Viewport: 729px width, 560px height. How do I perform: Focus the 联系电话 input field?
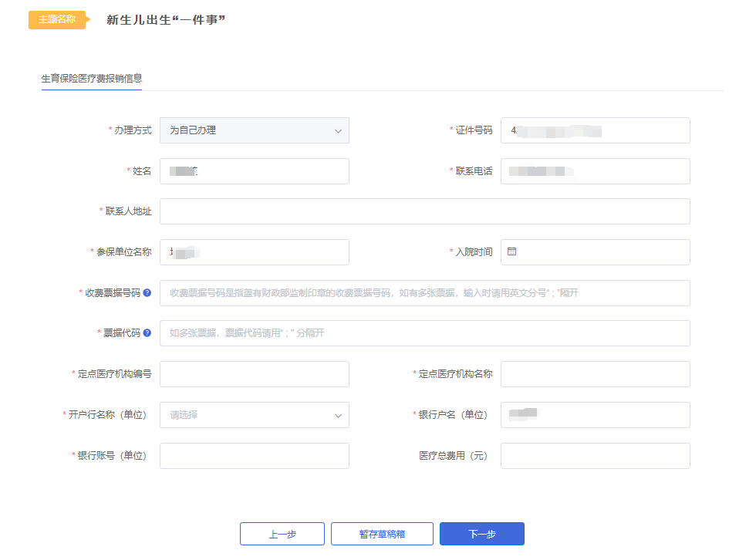tap(595, 171)
